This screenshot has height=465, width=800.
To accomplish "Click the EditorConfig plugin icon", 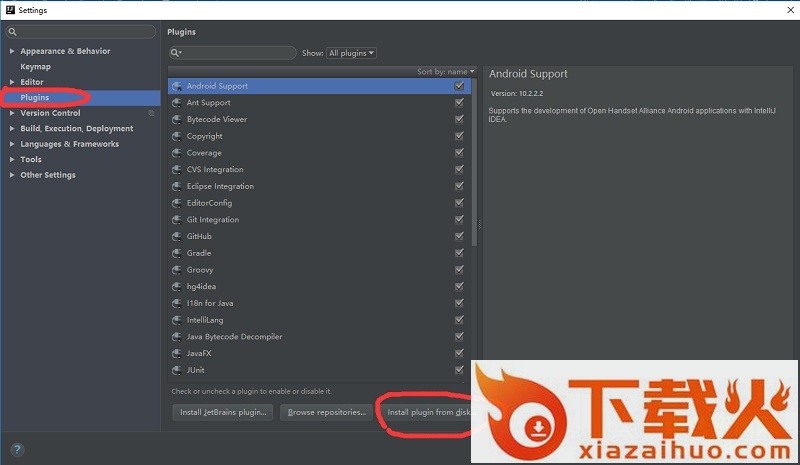I will [x=177, y=203].
